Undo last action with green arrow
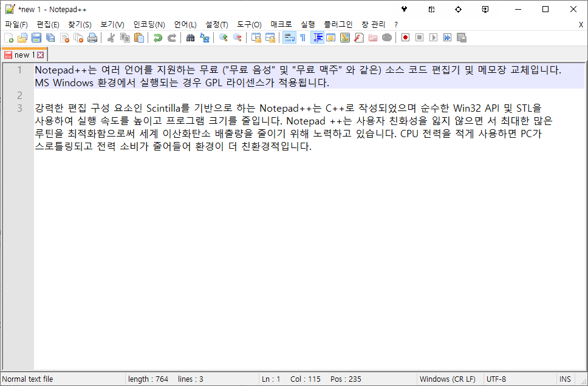 pyautogui.click(x=157, y=38)
